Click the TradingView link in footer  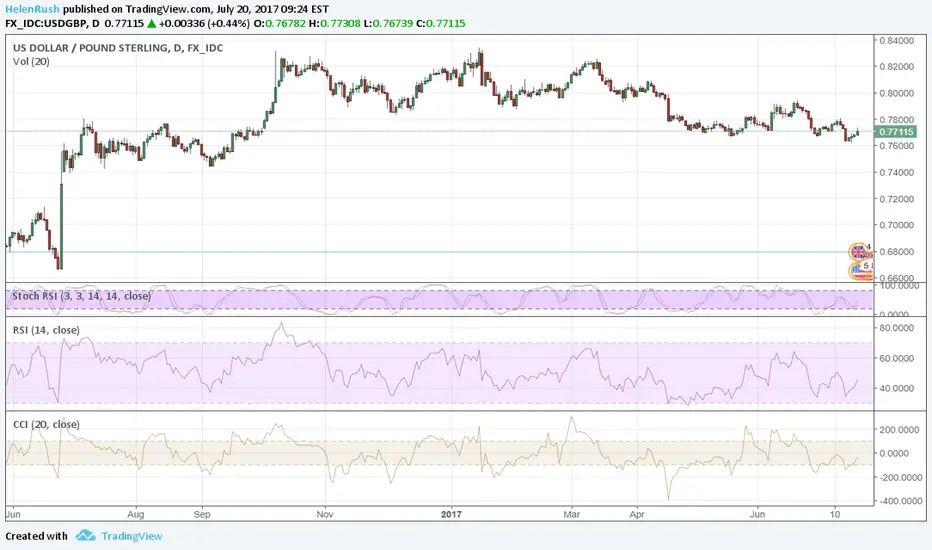coord(131,536)
